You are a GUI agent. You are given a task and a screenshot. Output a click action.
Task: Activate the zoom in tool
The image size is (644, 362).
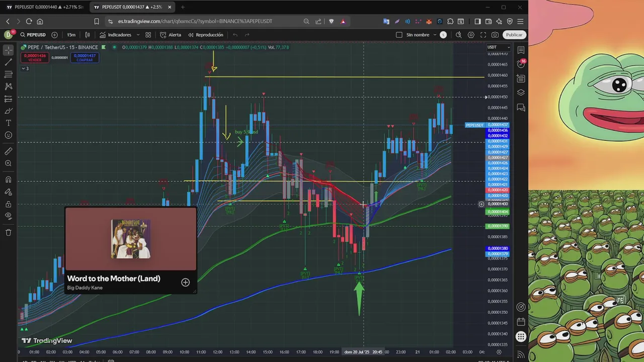point(9,163)
